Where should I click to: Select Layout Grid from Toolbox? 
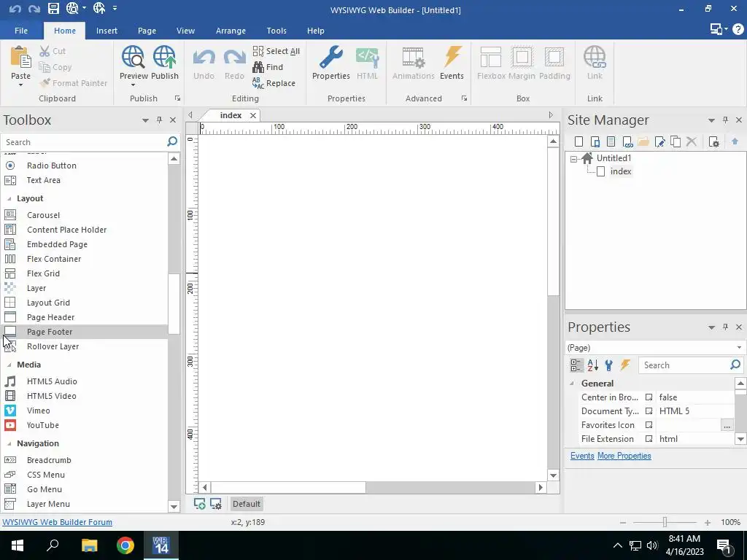(x=48, y=303)
